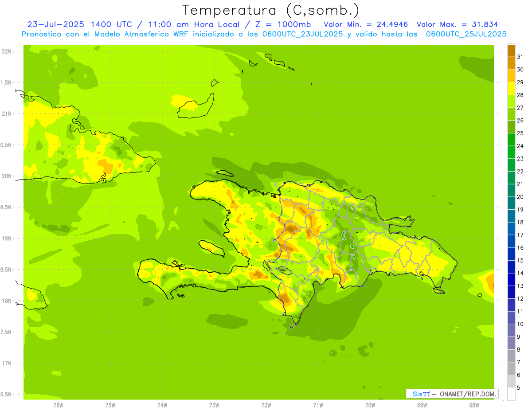Image resolution: width=532 pixels, height=411 pixels.
Task: Click the color bar label '26'
Action: 520,121
